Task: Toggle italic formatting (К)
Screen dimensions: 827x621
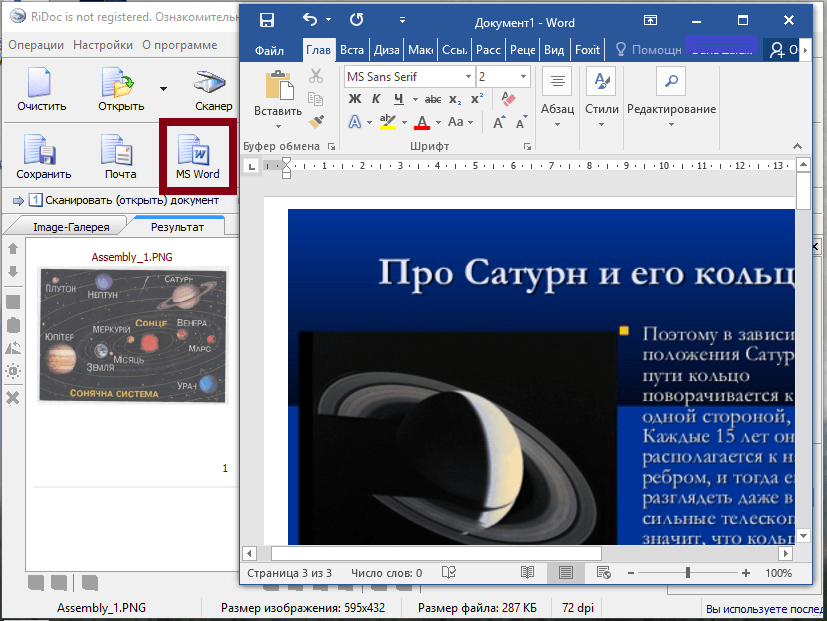Action: tap(376, 99)
